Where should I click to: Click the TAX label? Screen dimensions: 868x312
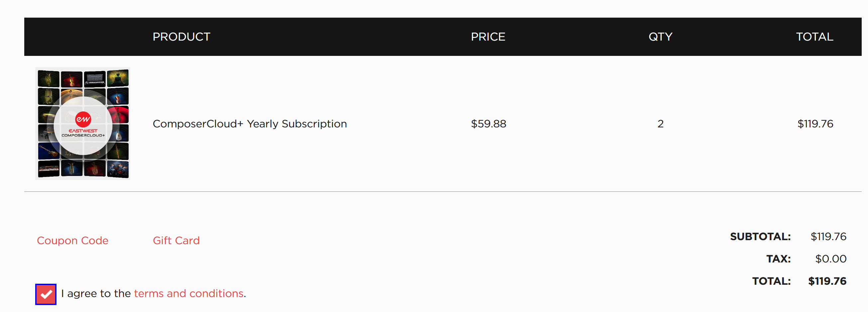click(x=778, y=259)
